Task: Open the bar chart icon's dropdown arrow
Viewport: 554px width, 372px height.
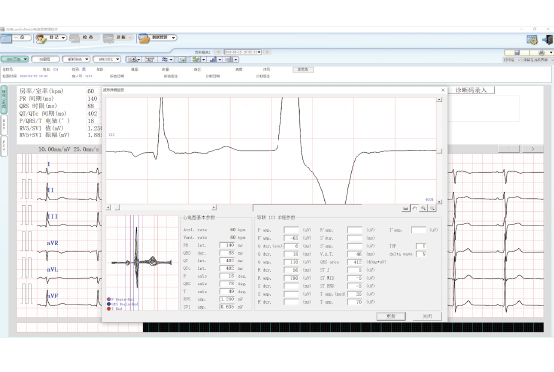Action: point(219,60)
